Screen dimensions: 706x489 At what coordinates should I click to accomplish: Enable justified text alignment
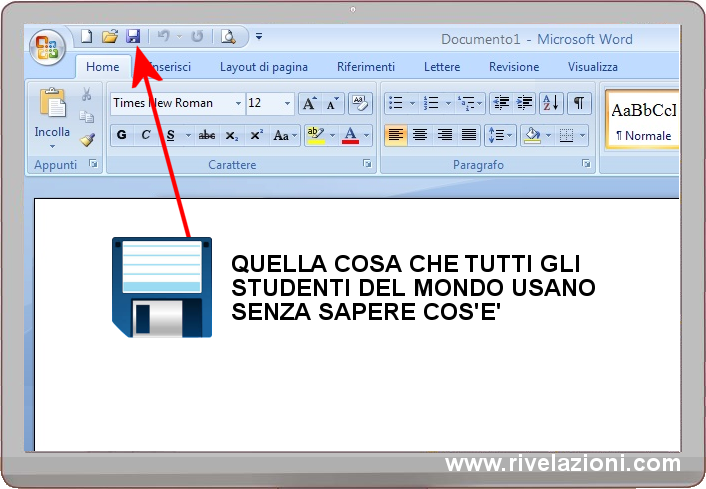468,135
